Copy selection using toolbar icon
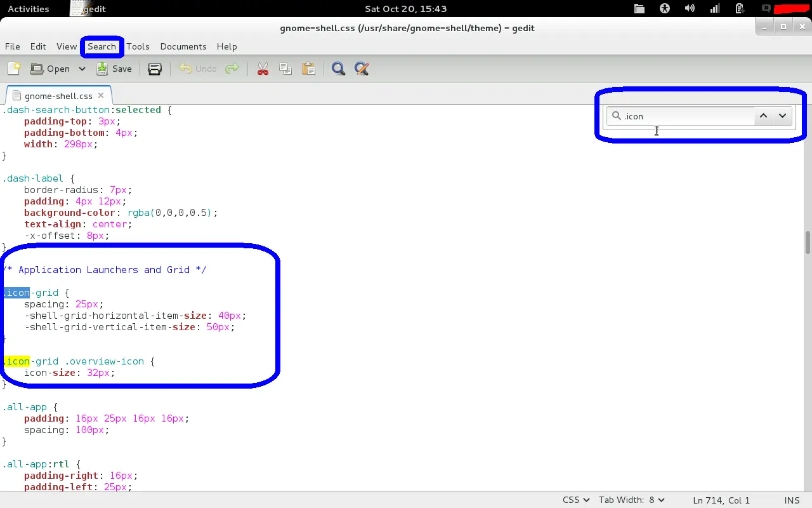Image resolution: width=812 pixels, height=508 pixels. click(285, 69)
